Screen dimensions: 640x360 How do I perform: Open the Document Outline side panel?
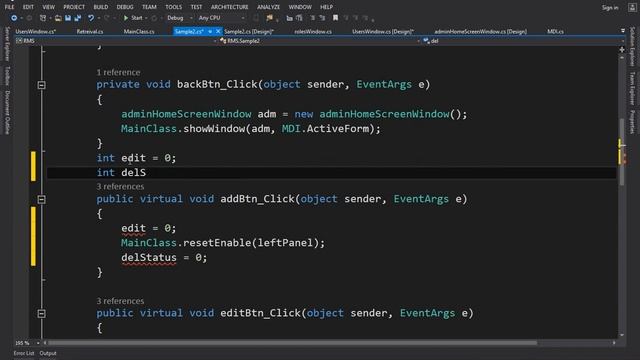[x=7, y=112]
